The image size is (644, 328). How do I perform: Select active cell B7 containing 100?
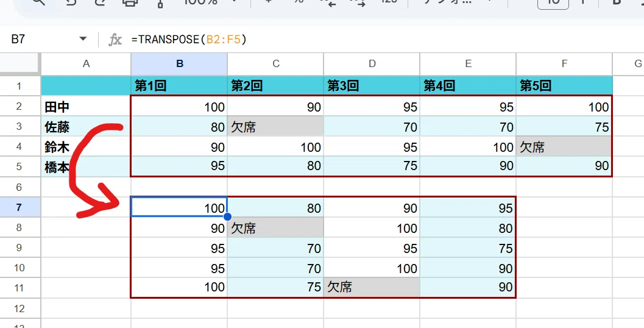(x=179, y=207)
